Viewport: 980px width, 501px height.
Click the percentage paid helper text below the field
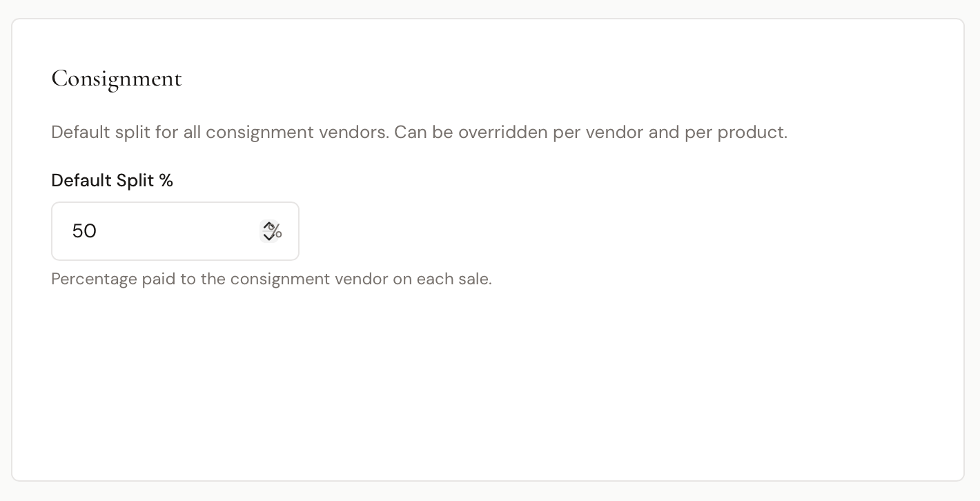271,279
